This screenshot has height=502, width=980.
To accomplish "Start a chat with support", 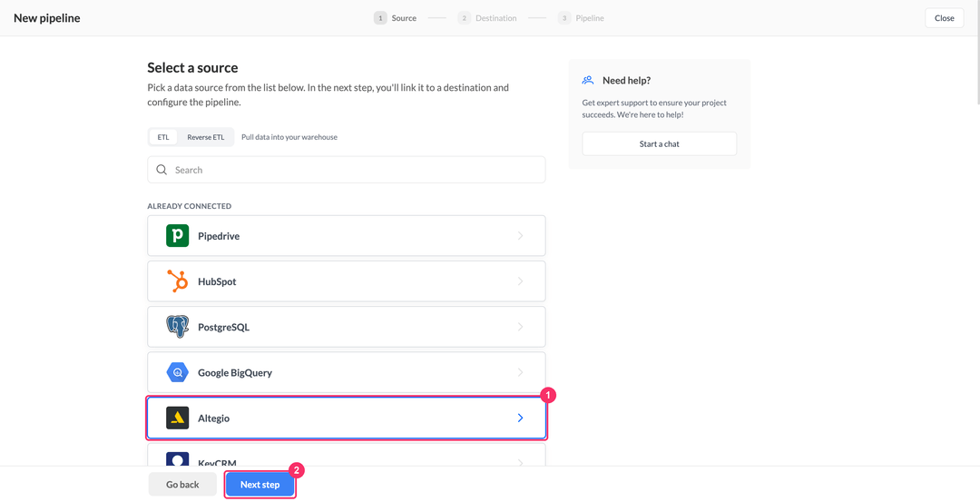I will (x=660, y=143).
